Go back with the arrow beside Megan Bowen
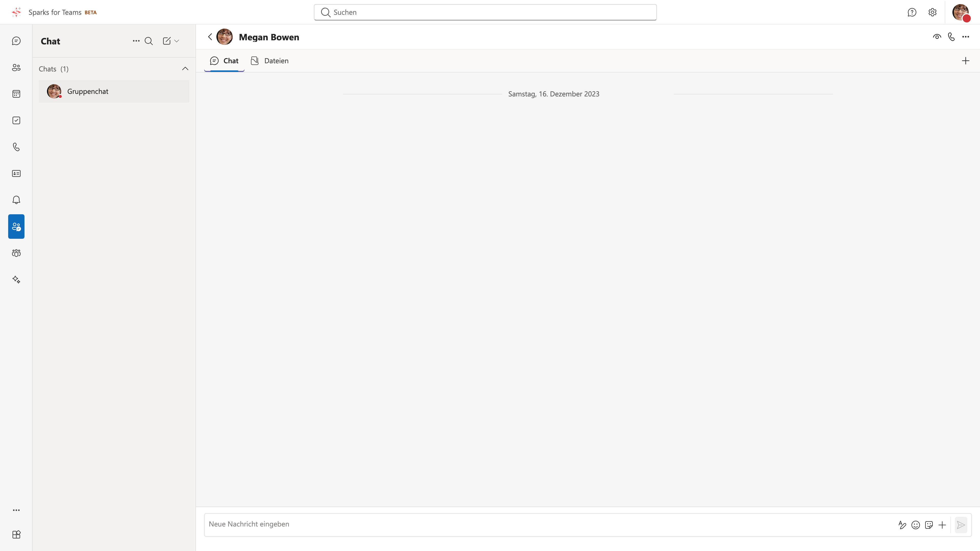980x551 pixels. 210,37
